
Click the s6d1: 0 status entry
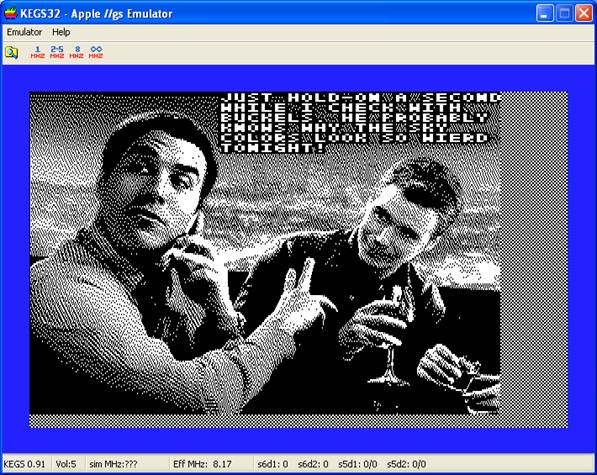273,464
